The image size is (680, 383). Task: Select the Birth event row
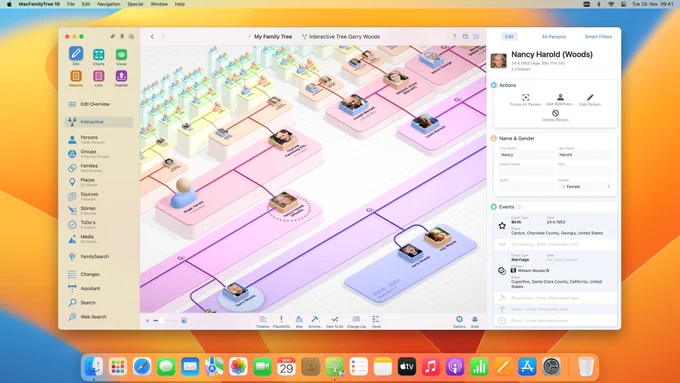556,226
